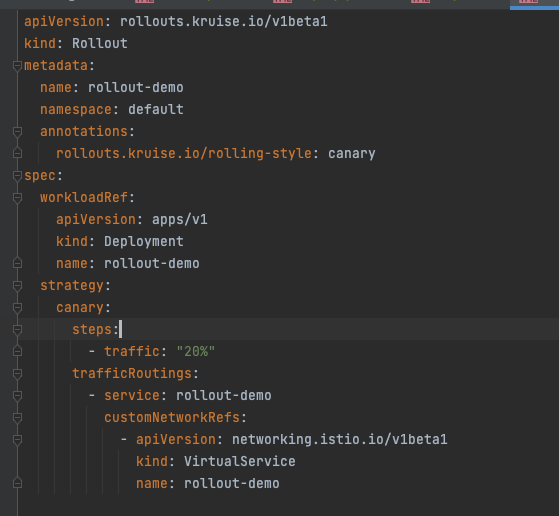Click fold-end marker beside traffic "20%" line
This screenshot has width=559, height=516.
pos(17,352)
